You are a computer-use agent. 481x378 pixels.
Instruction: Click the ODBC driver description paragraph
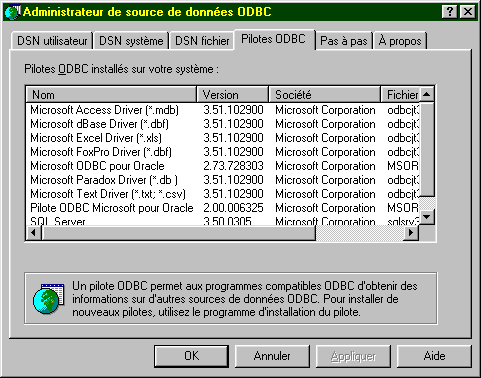pyautogui.click(x=245, y=299)
